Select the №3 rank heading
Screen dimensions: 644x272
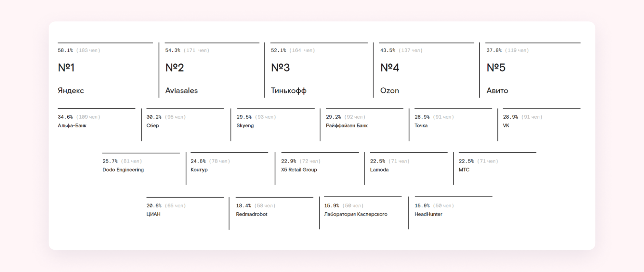[280, 68]
